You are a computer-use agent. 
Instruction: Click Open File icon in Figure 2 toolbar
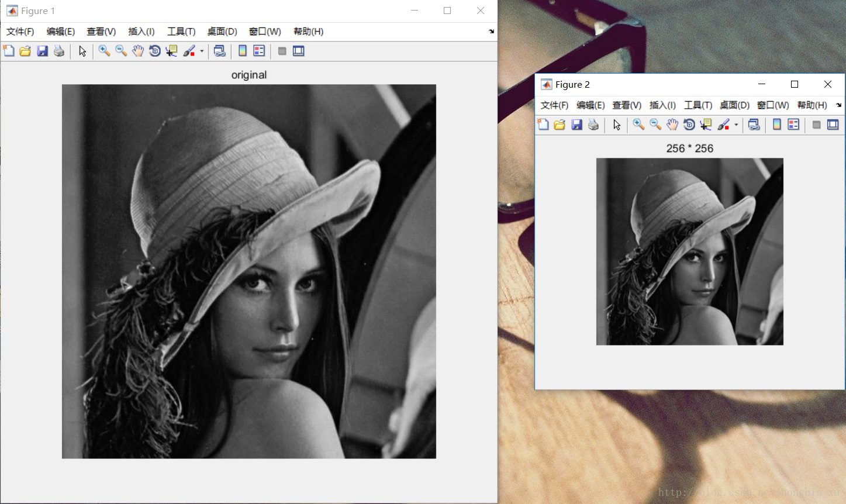pos(560,125)
